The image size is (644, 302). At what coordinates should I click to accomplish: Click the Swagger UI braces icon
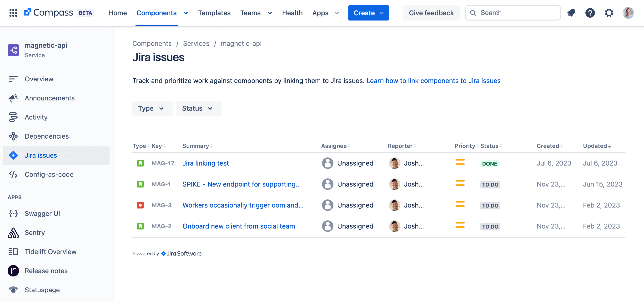coord(13,213)
